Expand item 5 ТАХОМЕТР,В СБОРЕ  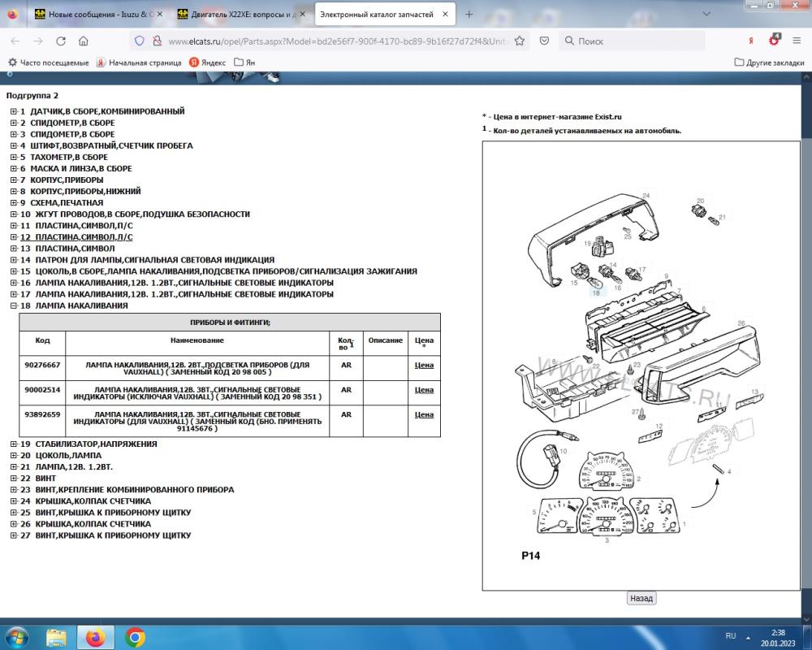point(14,157)
